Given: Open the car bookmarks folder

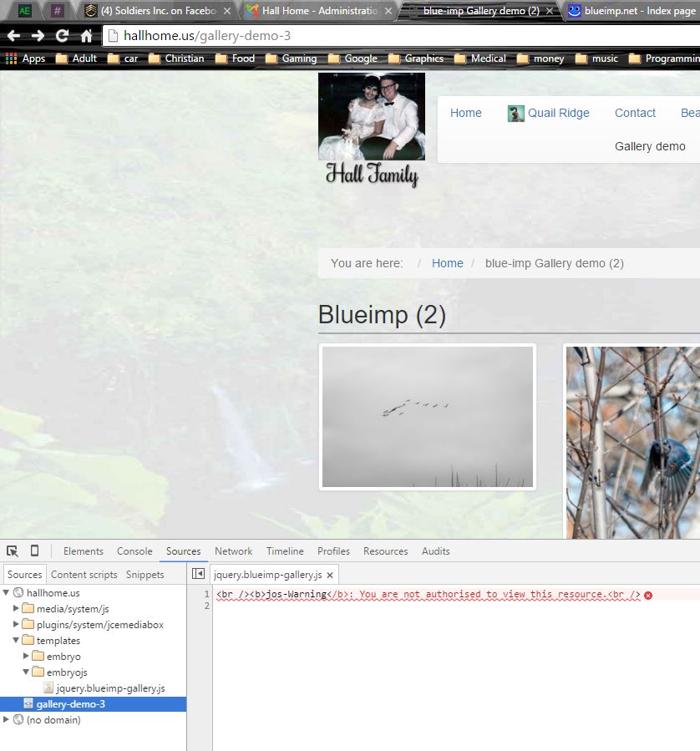Looking at the screenshot, I should 123,58.
